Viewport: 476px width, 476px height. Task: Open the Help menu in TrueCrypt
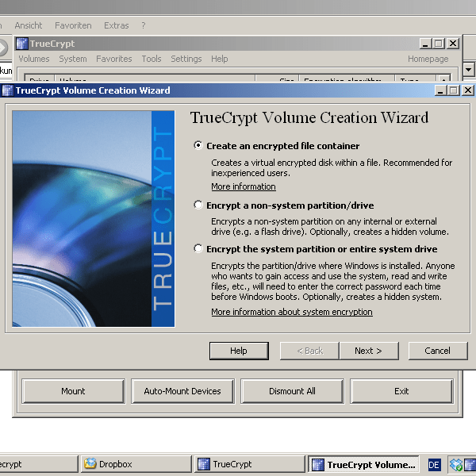[x=220, y=59]
